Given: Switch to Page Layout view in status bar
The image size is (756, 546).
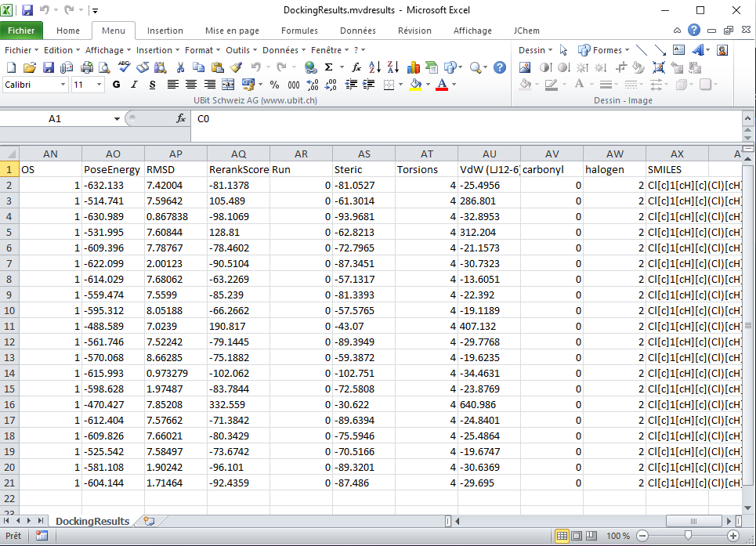Looking at the screenshot, I should 577,536.
